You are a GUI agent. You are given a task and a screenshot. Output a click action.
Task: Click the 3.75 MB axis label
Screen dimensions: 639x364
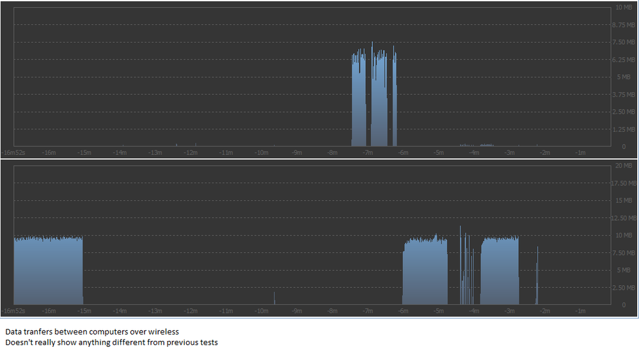click(x=623, y=95)
